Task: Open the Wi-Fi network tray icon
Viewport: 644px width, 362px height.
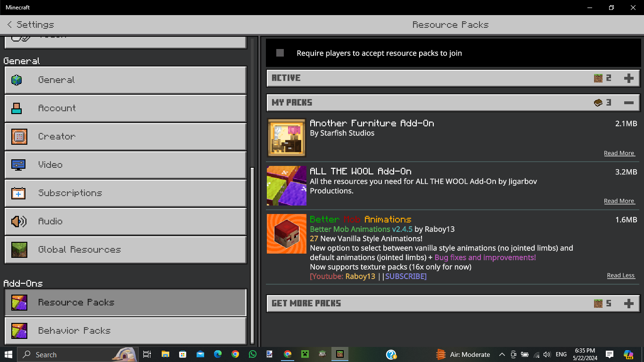Action: click(536, 354)
